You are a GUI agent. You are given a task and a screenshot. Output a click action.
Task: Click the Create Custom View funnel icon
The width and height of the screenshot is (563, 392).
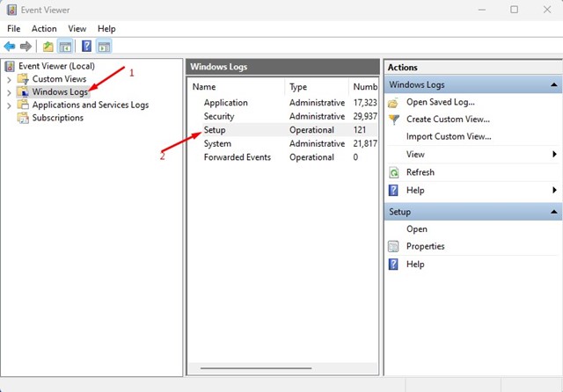pyautogui.click(x=394, y=120)
